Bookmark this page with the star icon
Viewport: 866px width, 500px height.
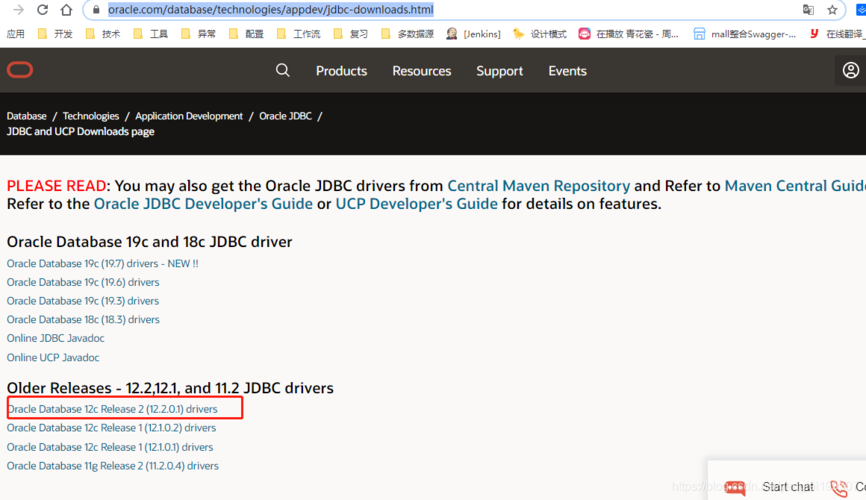832,10
